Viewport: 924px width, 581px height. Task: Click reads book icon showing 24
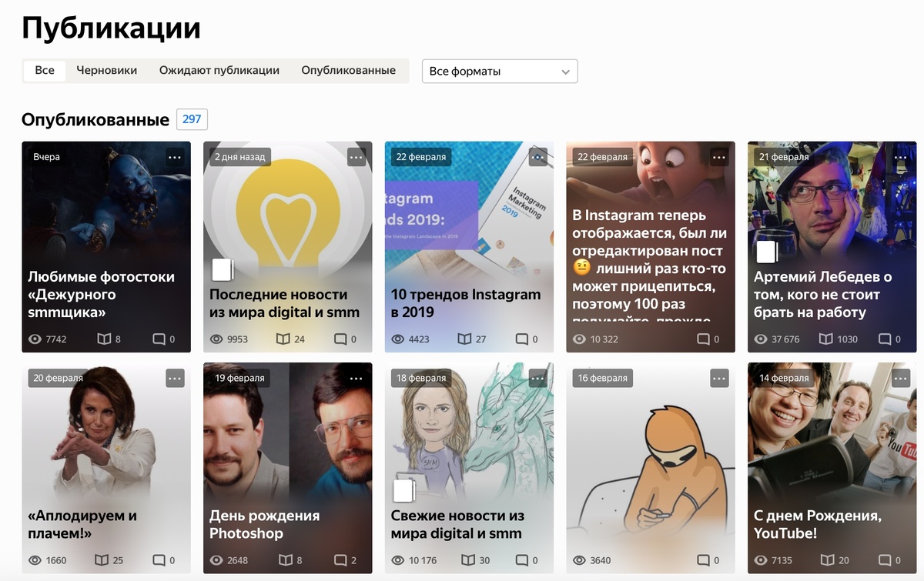[283, 339]
